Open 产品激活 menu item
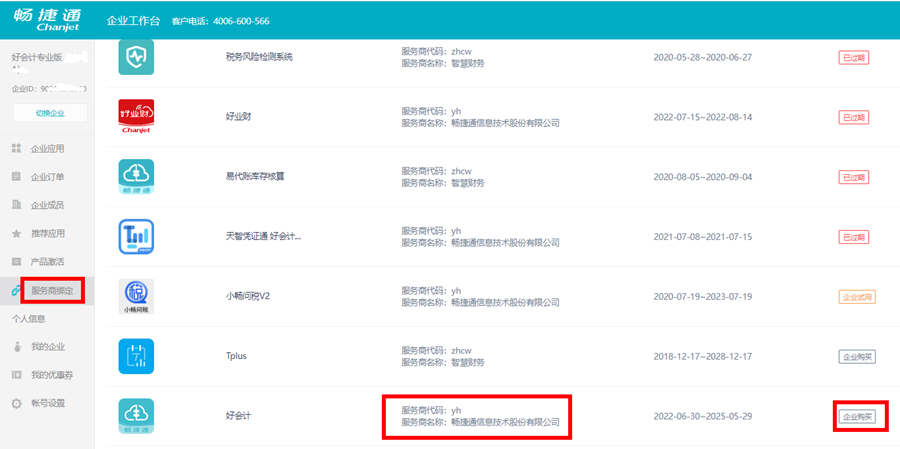 click(x=48, y=262)
